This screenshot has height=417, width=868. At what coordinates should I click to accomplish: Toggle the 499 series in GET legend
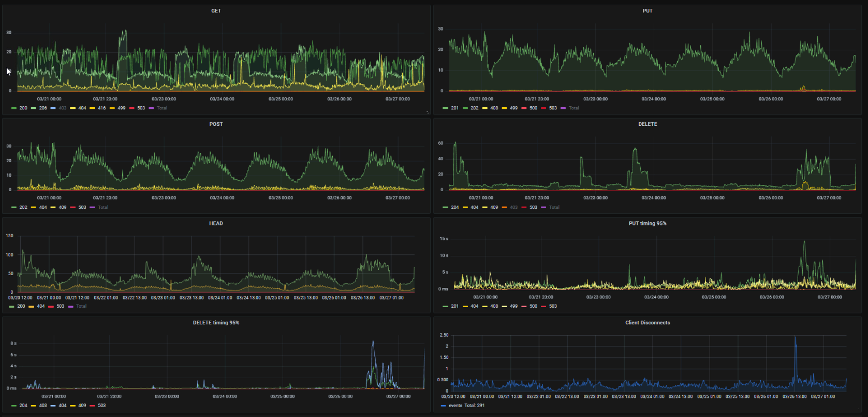coord(122,108)
